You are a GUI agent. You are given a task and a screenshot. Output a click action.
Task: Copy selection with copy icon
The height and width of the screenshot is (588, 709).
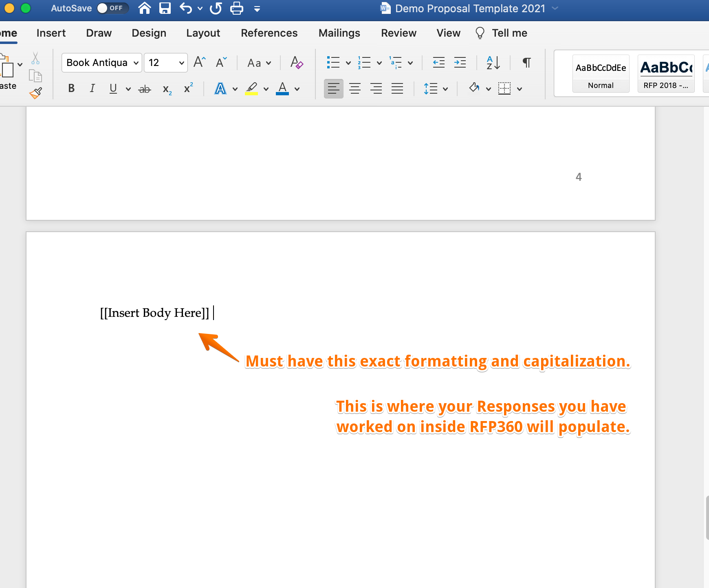coord(35,76)
